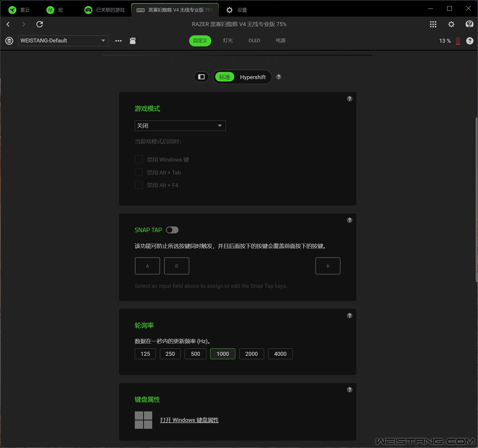Open the 已关联的游戏 tab
This screenshot has width=478, height=448.
point(105,10)
